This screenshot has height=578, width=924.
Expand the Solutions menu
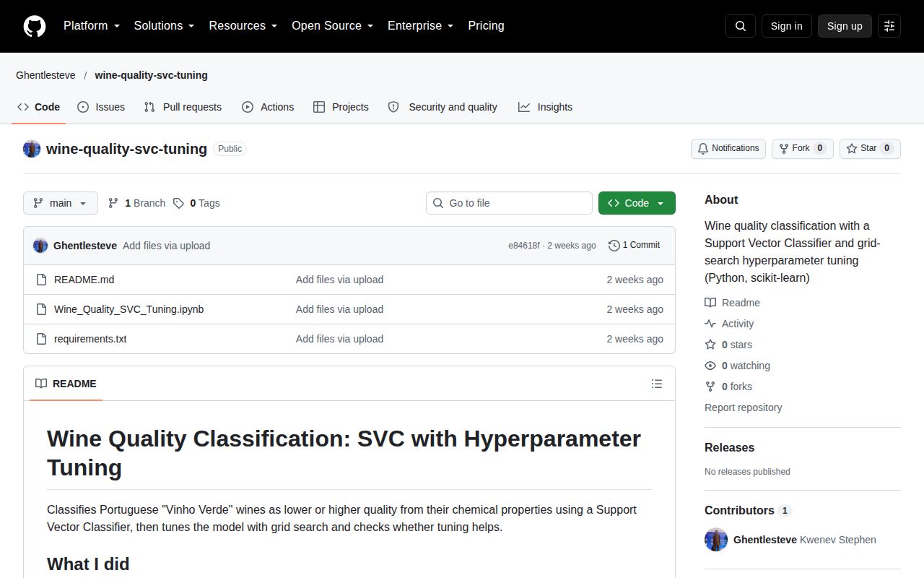tap(165, 26)
